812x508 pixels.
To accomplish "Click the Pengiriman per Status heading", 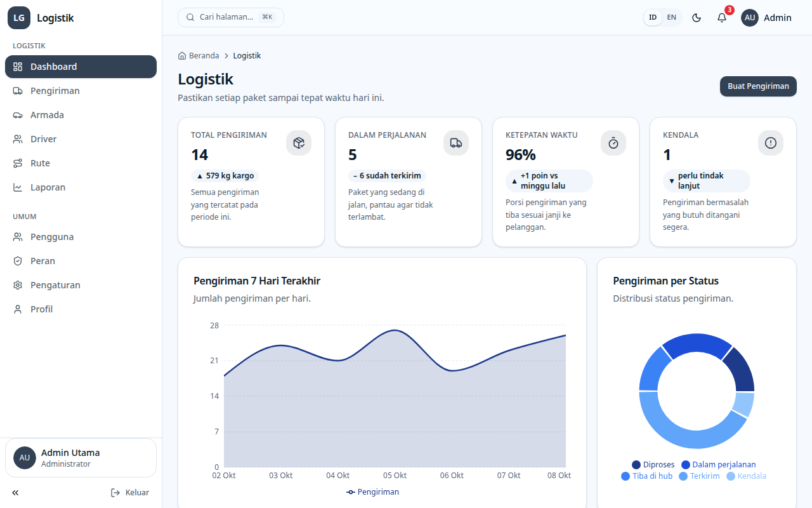I will pos(665,281).
